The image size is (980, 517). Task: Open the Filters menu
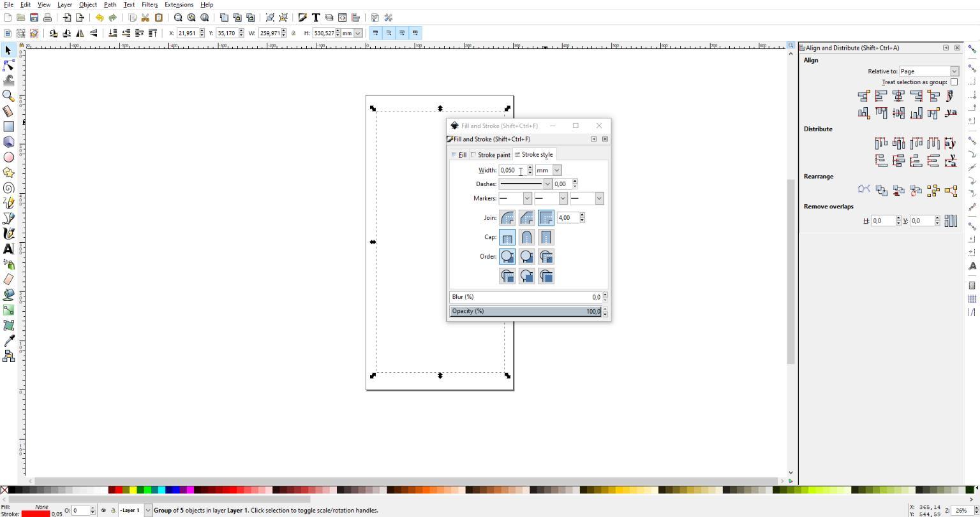(149, 4)
